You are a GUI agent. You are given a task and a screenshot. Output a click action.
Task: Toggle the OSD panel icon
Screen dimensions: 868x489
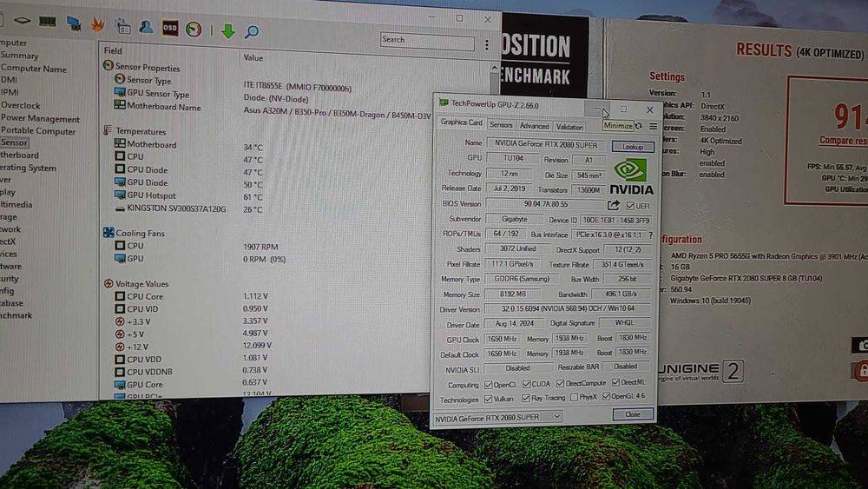[x=170, y=28]
